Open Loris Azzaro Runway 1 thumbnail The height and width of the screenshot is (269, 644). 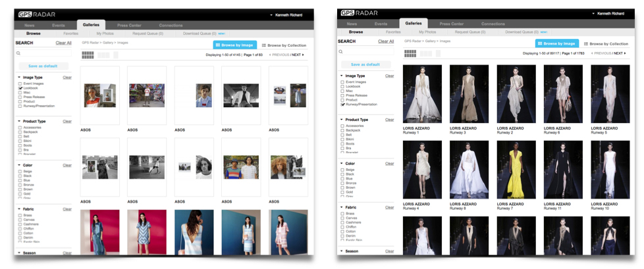422,94
